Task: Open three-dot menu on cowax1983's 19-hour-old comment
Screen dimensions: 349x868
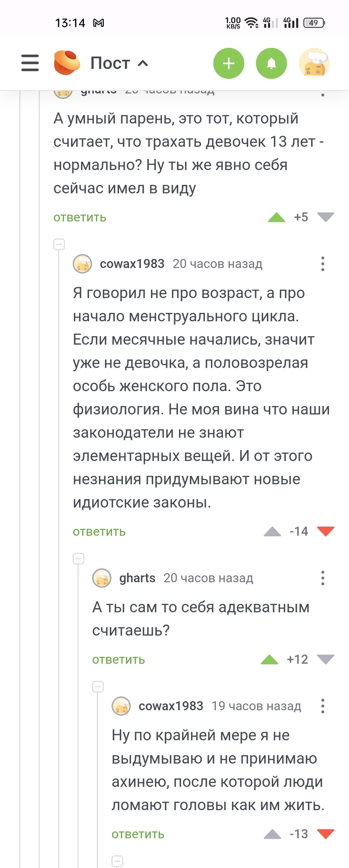Action: point(323,706)
